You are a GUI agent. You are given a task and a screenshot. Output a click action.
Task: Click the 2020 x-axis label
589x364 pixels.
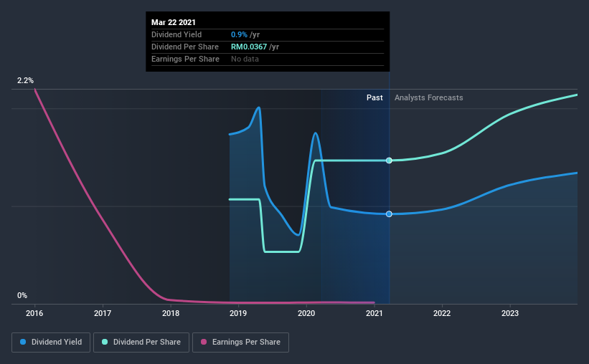306,313
